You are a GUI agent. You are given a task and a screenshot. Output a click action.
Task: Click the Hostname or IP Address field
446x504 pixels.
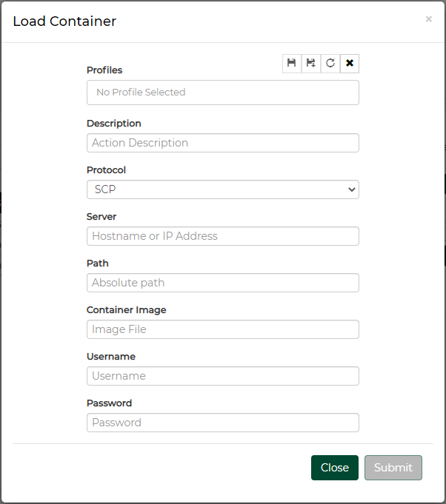pos(222,236)
